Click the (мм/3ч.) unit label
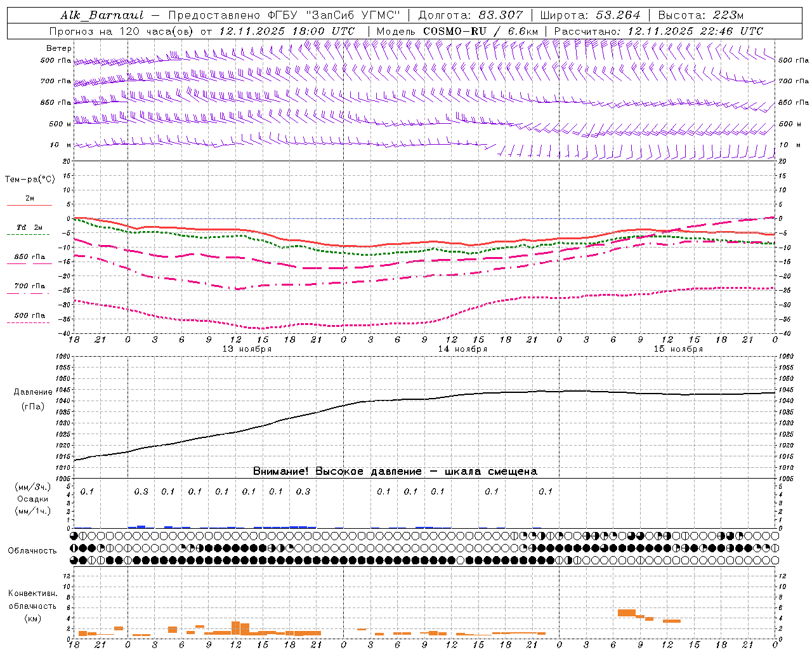Image resolution: width=812 pixels, height=650 pixels. (x=33, y=487)
